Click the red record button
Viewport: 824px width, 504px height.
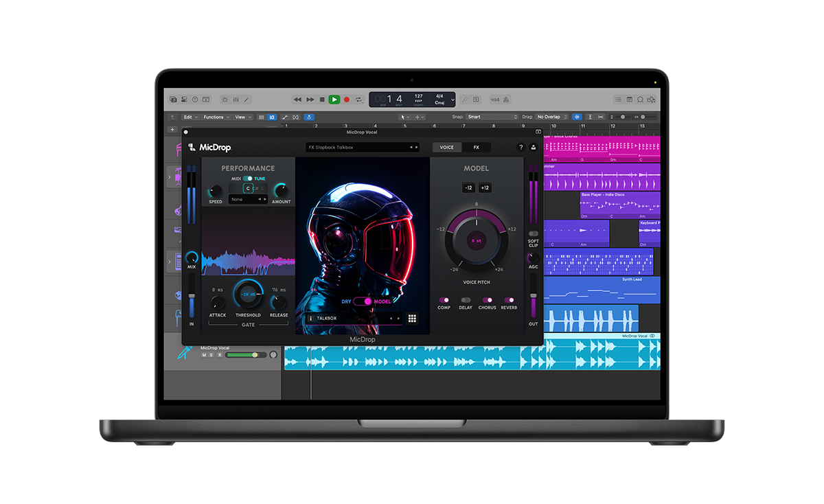click(347, 100)
